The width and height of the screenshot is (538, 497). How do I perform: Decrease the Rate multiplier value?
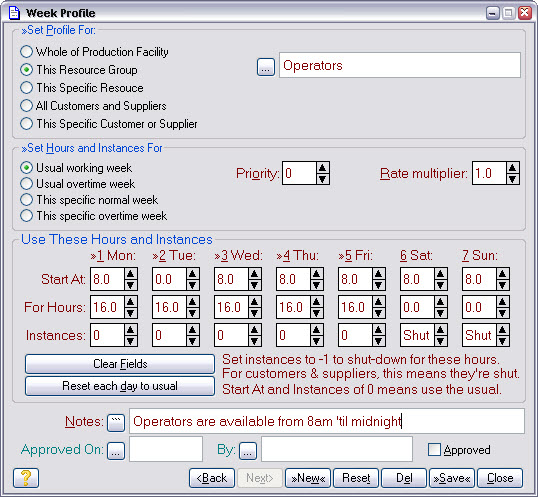pos(512,179)
